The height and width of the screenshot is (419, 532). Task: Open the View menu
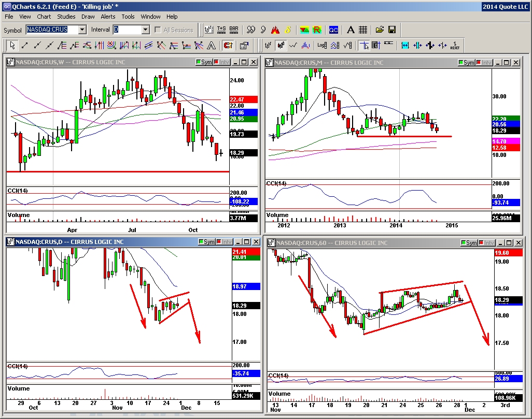click(x=25, y=16)
